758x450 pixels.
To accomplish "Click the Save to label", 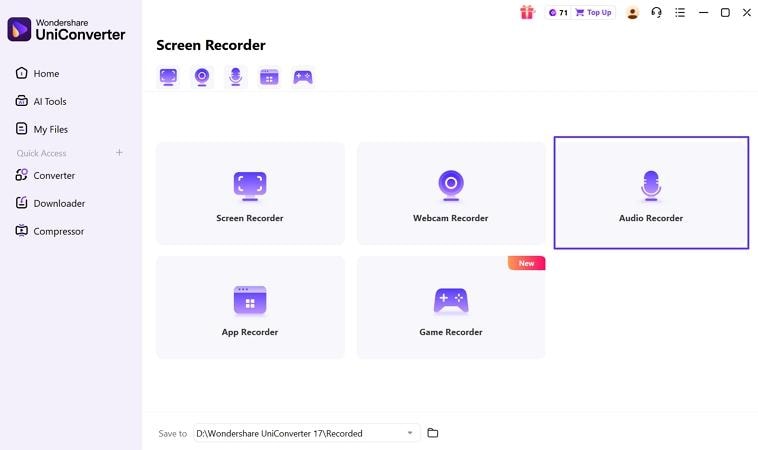I will [173, 434].
